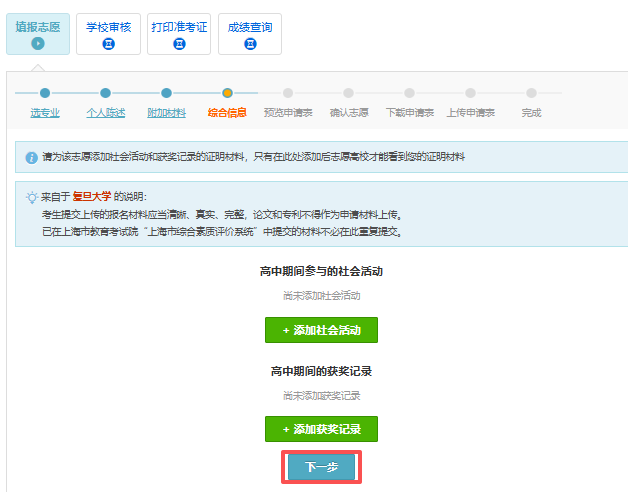
Task: Click gray step dot above 确认志愿
Action: pos(348,93)
